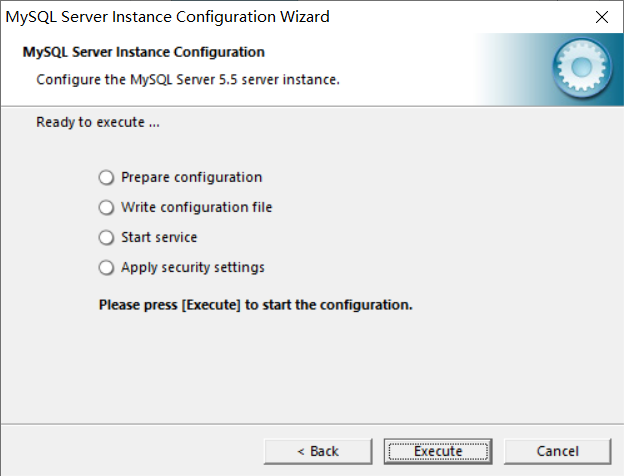
Task: Go back with the "< Back" button
Action: 318,451
